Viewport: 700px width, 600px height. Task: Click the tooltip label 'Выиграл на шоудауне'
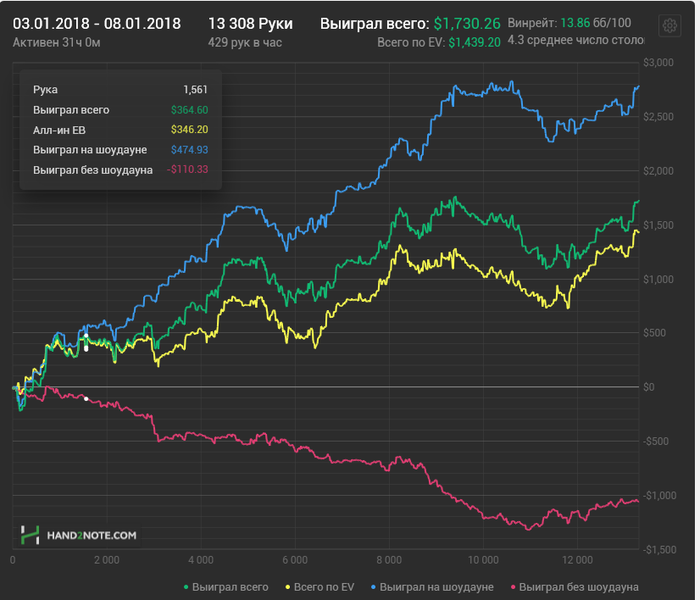tap(90, 150)
